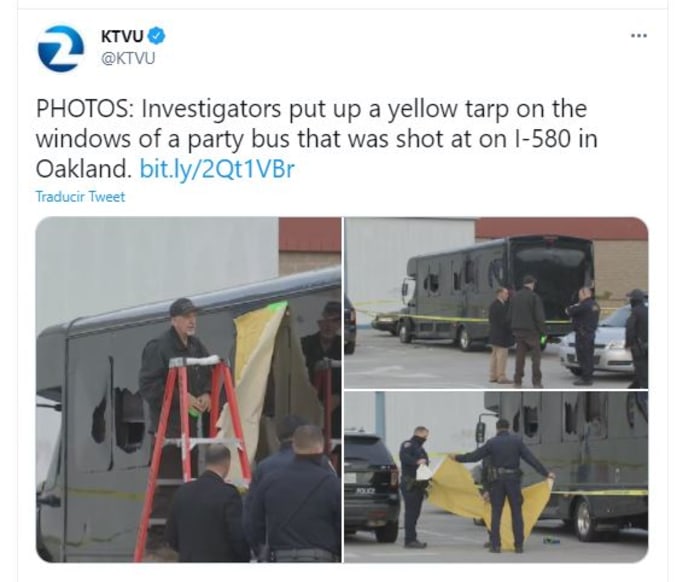700x582 pixels.
Task: Click the tweet text about the party bus
Action: click(x=316, y=139)
